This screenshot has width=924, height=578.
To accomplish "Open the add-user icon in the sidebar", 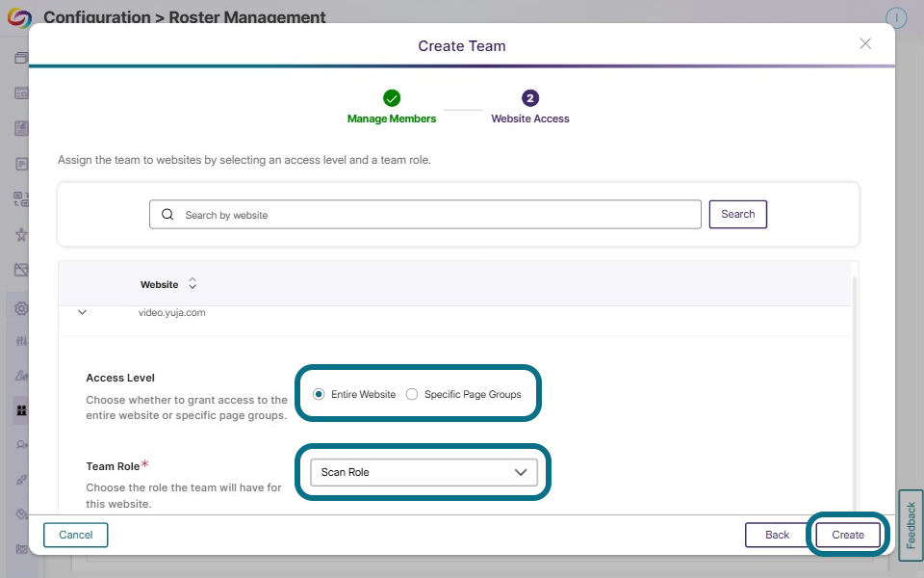I will tap(21, 445).
